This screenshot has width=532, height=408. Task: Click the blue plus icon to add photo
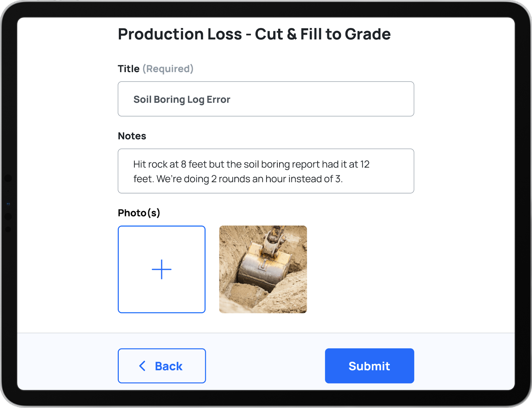[x=162, y=269]
